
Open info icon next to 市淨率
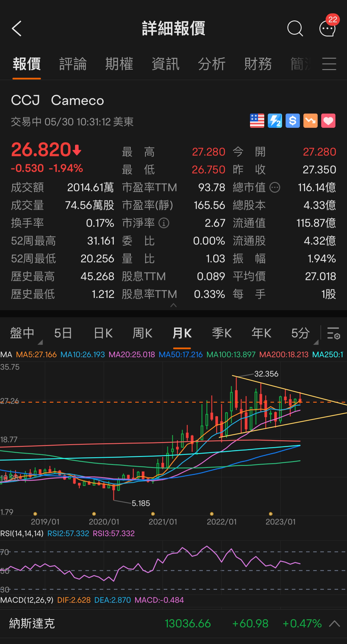point(164,223)
